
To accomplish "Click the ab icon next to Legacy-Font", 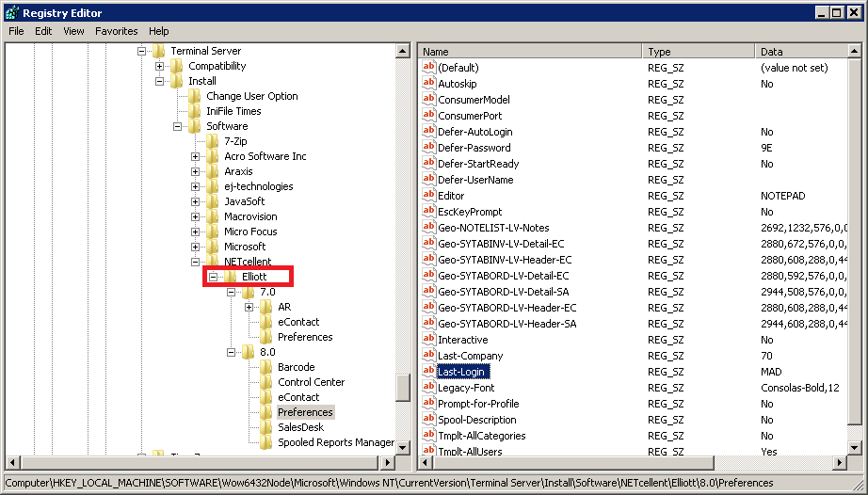I will [x=428, y=387].
